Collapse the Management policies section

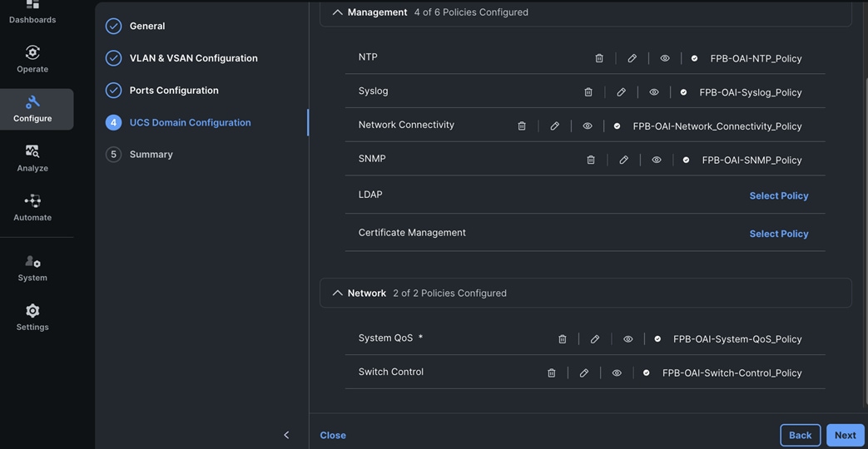pyautogui.click(x=337, y=12)
